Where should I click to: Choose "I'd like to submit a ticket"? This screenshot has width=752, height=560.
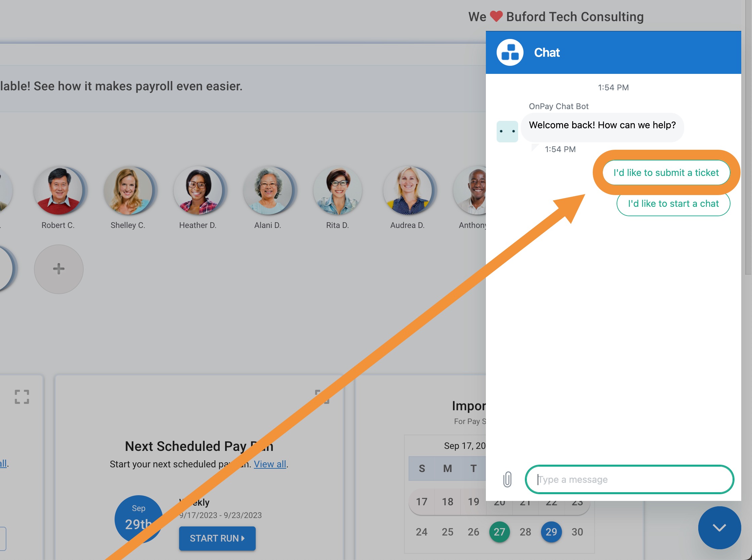pyautogui.click(x=666, y=173)
